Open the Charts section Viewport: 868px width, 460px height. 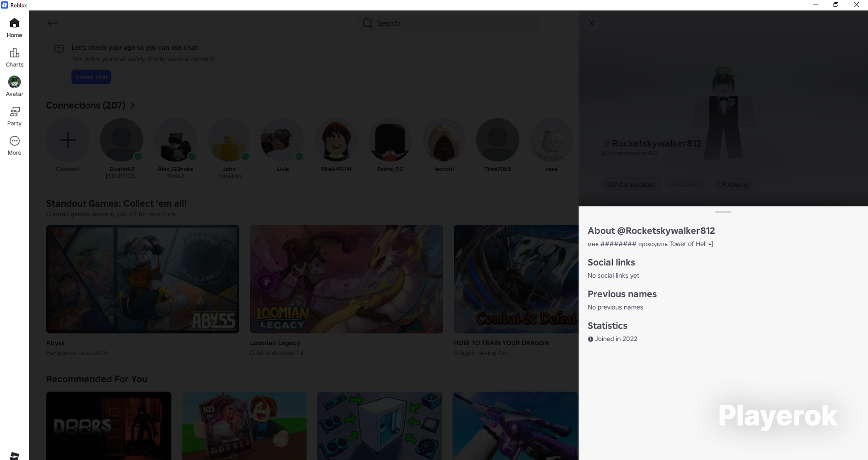pyautogui.click(x=14, y=57)
